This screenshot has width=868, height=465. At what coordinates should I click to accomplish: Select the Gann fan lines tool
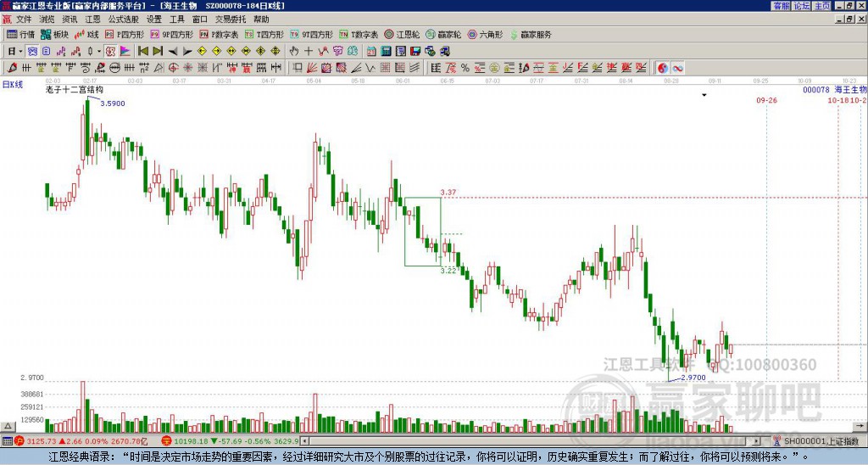pyautogui.click(x=312, y=68)
